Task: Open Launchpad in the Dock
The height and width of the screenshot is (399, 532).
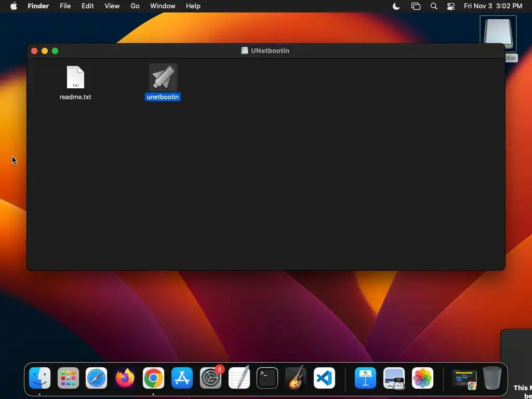Action: coord(68,378)
